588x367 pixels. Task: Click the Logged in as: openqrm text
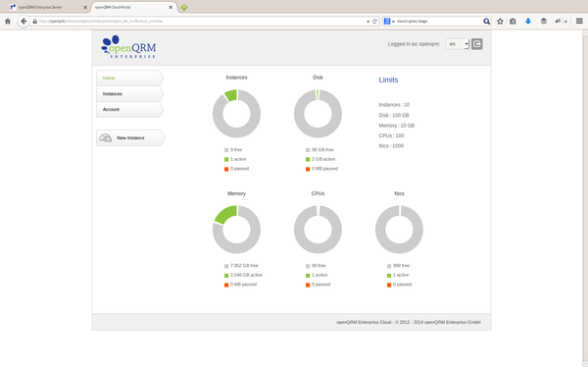pyautogui.click(x=414, y=44)
